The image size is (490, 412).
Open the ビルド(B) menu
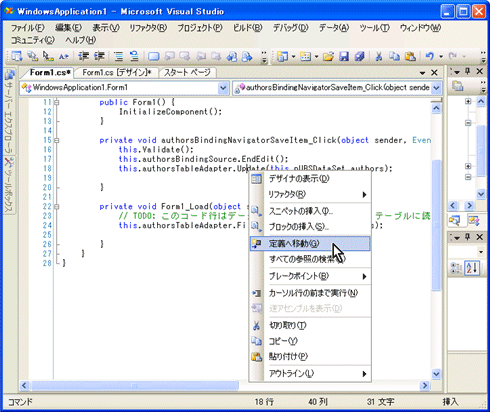[x=248, y=28]
